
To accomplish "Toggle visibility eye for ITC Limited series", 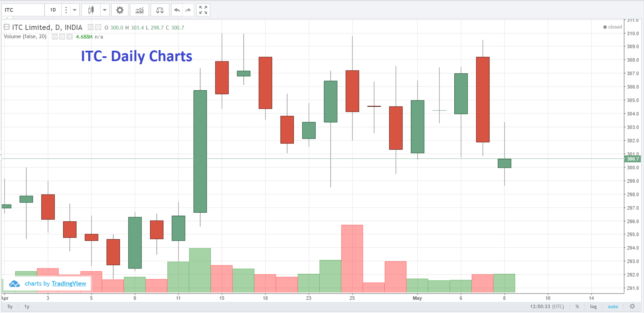I will coord(90,27).
